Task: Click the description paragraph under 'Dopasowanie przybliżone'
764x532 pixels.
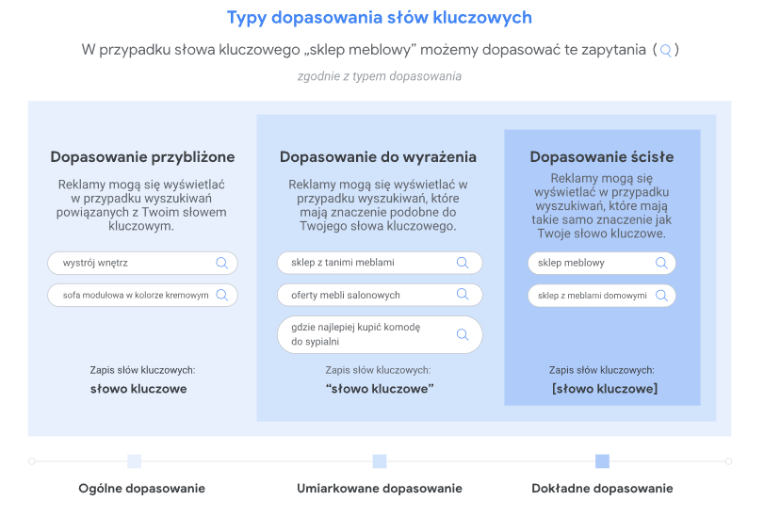Action: coord(141,205)
